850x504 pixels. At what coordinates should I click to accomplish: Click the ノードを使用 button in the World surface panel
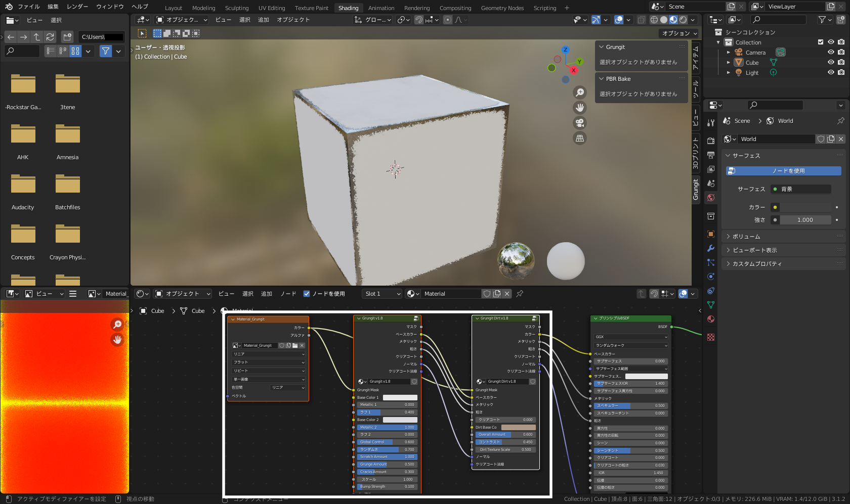(x=783, y=171)
